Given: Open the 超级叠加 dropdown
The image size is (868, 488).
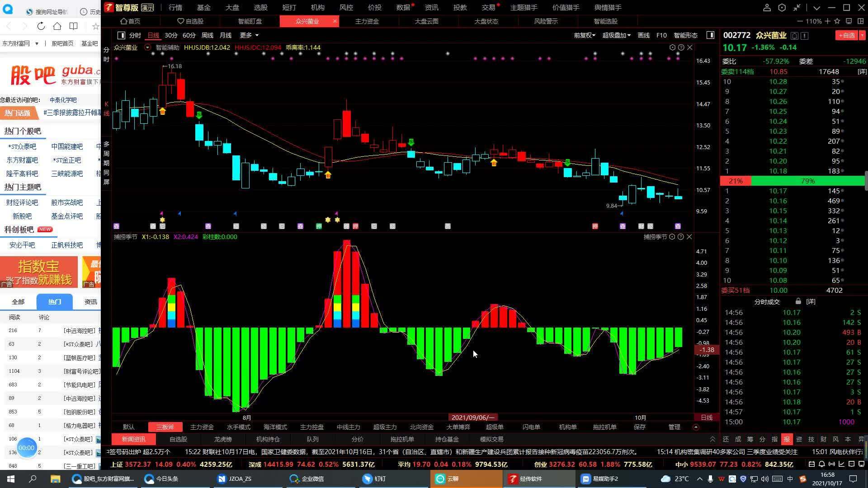Looking at the screenshot, I should (x=616, y=35).
